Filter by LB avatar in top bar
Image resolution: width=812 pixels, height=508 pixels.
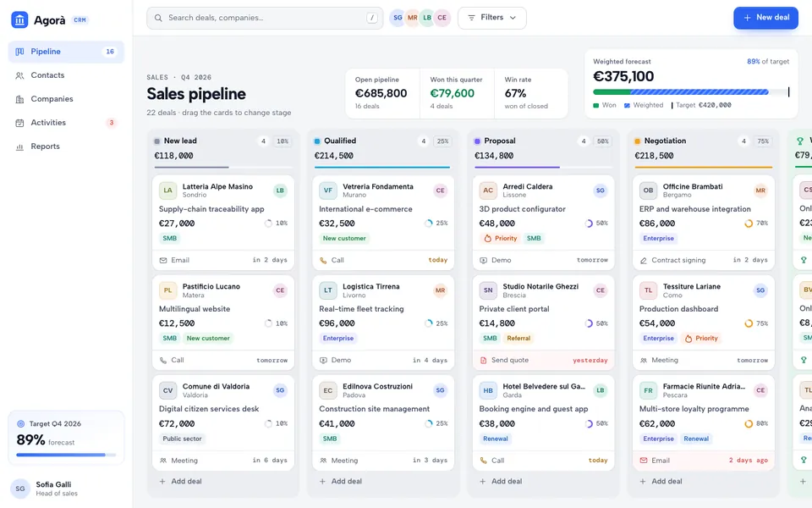tap(427, 18)
